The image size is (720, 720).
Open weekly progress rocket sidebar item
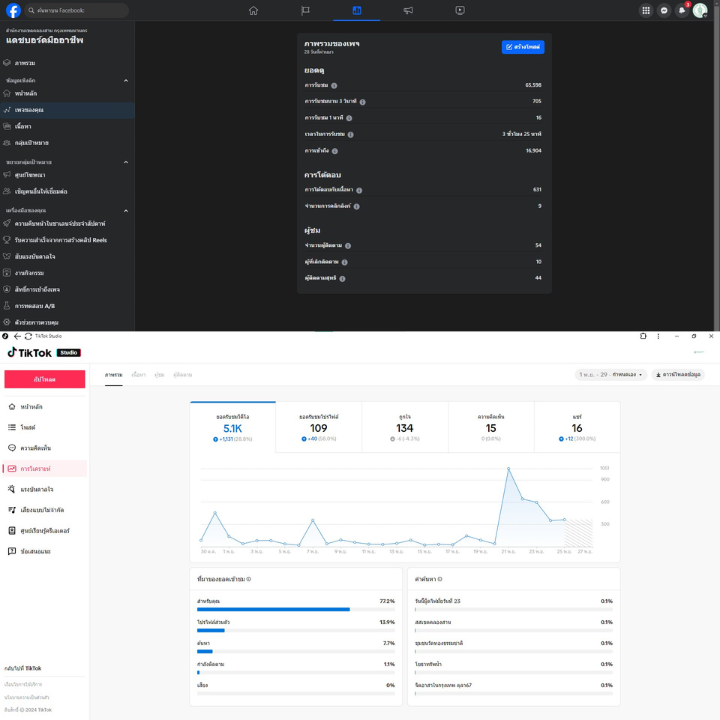coord(68,224)
